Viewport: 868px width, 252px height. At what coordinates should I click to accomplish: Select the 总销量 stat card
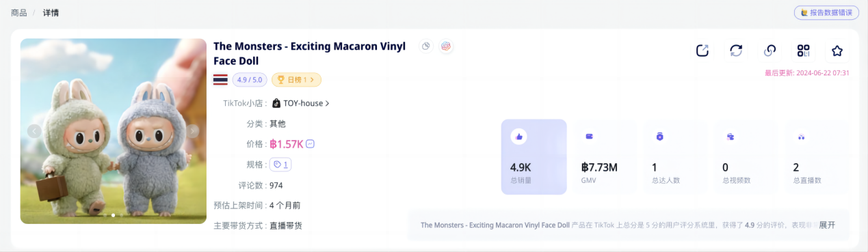pos(534,157)
